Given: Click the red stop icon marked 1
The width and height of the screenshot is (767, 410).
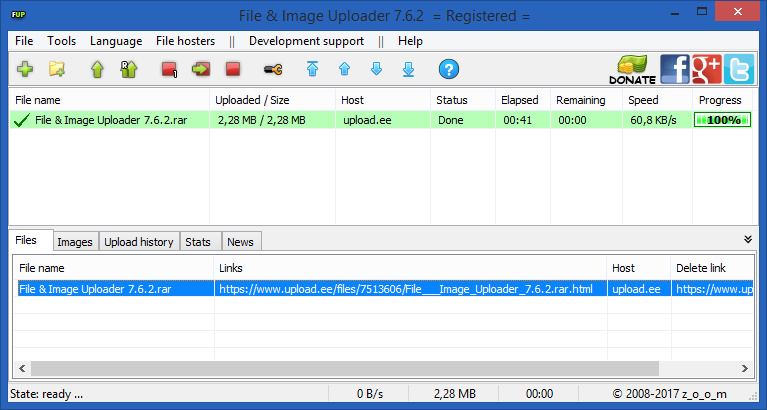Looking at the screenshot, I should pyautogui.click(x=169, y=69).
